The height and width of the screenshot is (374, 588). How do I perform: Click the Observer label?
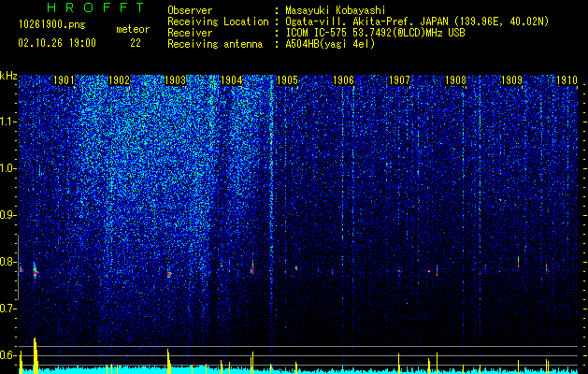[x=190, y=10]
